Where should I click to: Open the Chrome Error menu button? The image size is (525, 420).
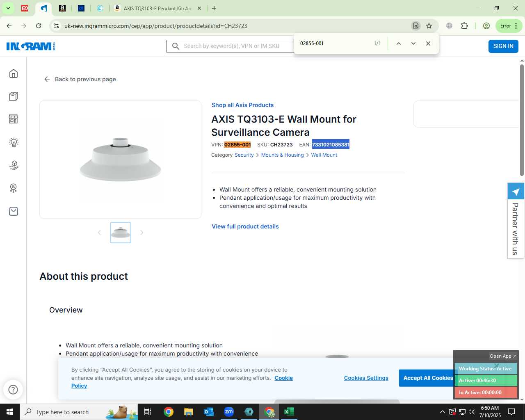[509, 26]
